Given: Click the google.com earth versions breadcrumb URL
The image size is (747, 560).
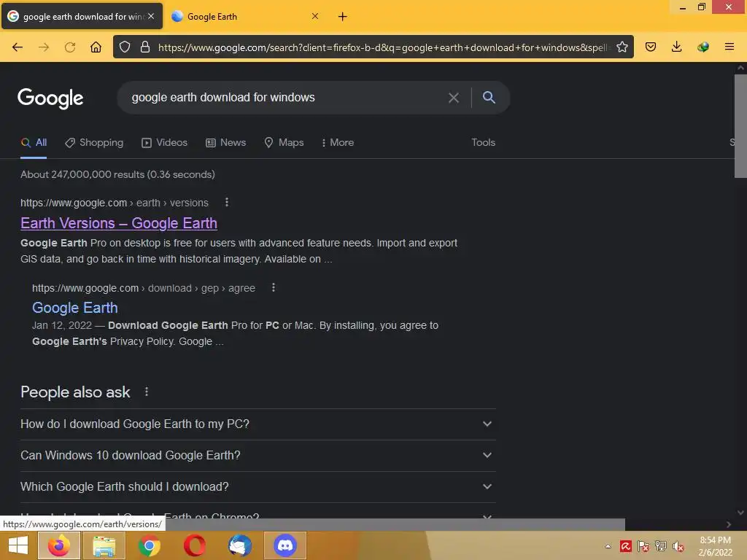Looking at the screenshot, I should pos(115,203).
